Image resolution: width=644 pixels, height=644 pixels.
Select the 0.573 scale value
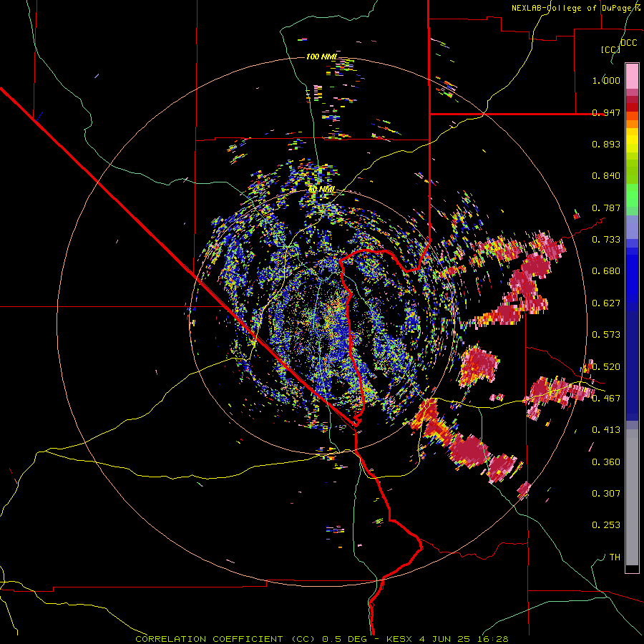click(606, 335)
